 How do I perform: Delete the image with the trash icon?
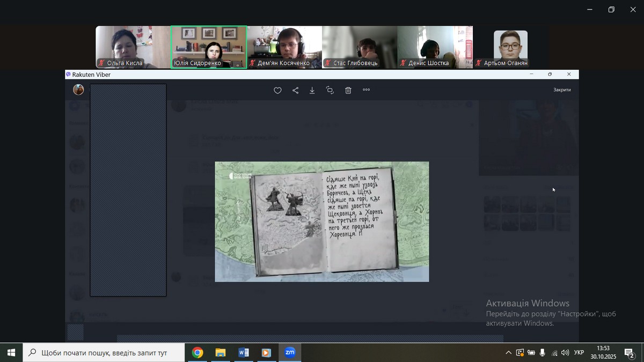pos(348,91)
